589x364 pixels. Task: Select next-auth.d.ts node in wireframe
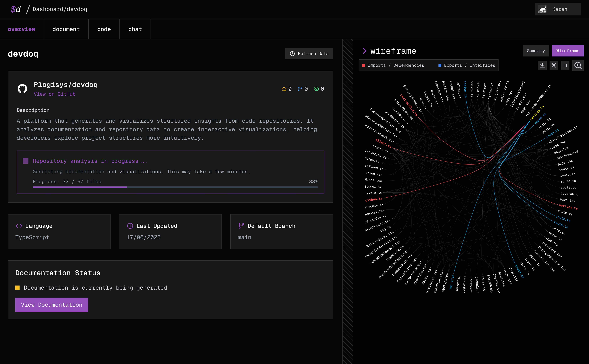click(409, 105)
